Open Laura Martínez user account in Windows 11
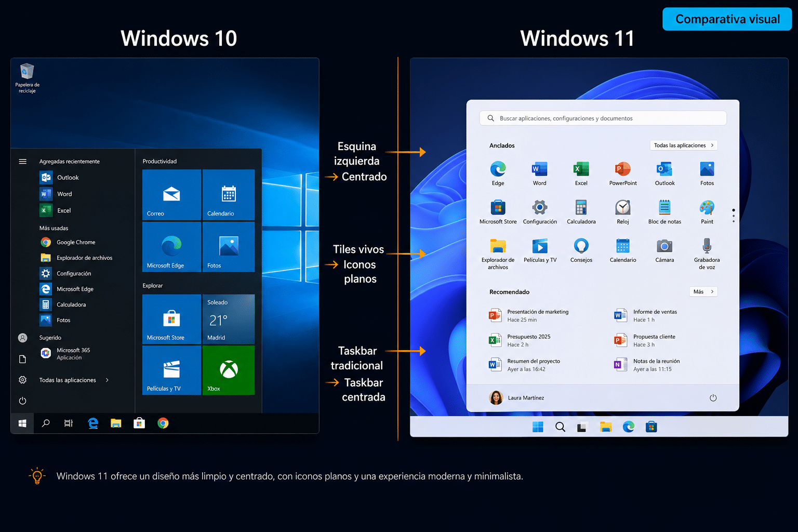Image resolution: width=798 pixels, height=532 pixels. (517, 398)
